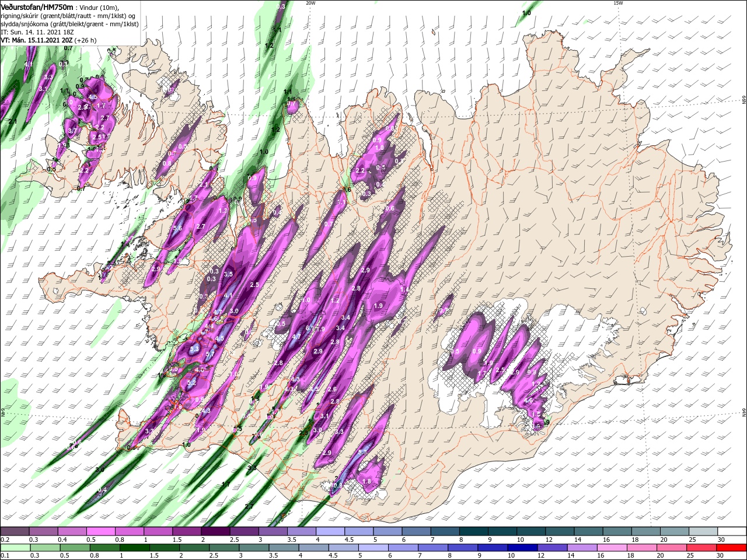This screenshot has width=747, height=560.
Task: Pick lower scale swatch between 14 and 16
Action: (581, 548)
